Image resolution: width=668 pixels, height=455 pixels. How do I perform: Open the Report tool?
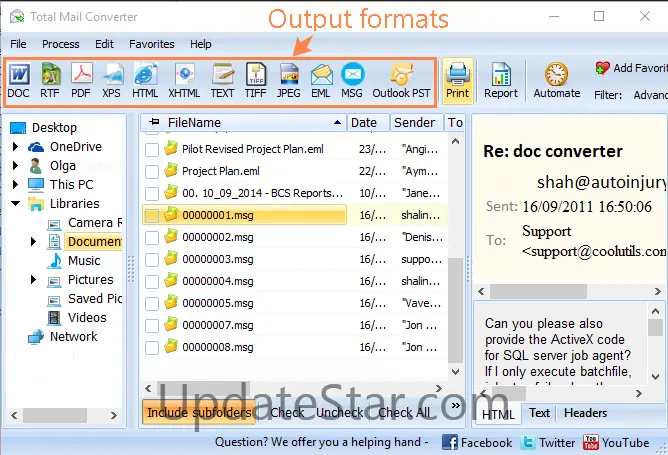coord(501,81)
